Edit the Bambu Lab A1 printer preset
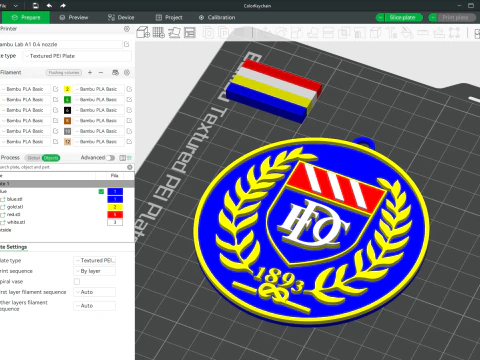480x360 pixels. pos(127,44)
